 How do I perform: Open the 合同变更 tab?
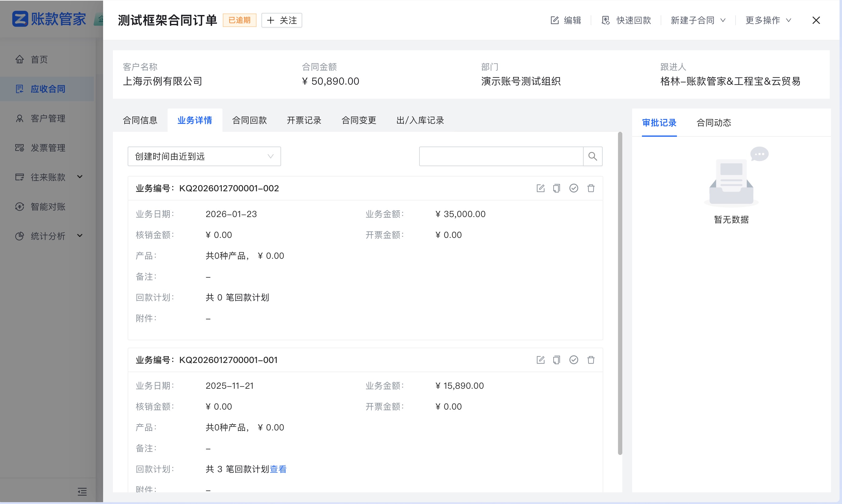tap(359, 120)
